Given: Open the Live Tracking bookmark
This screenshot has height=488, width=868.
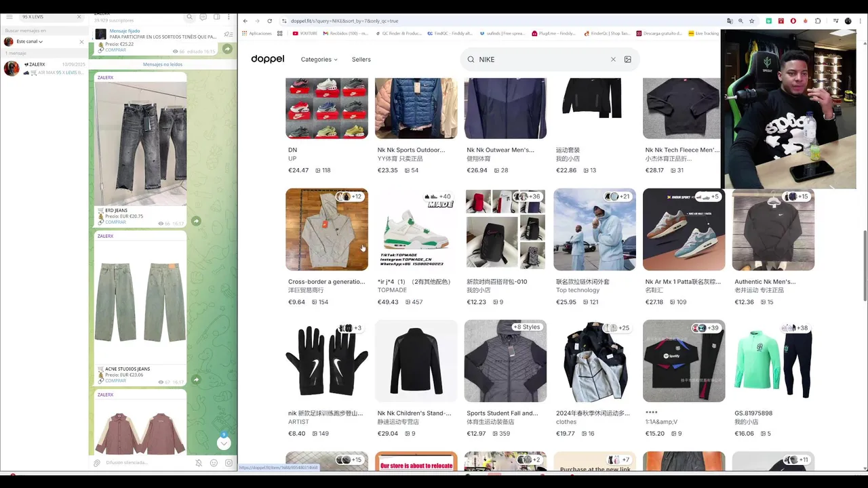Looking at the screenshot, I should tap(703, 33).
